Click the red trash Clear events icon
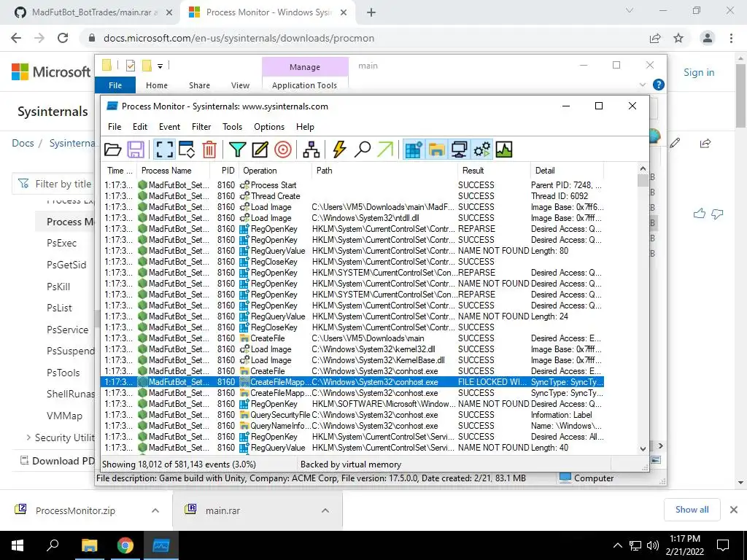 click(x=209, y=149)
